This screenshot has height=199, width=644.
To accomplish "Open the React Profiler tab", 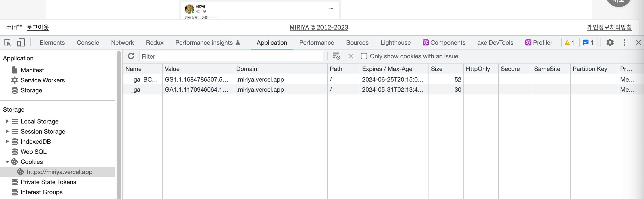I will [x=539, y=42].
